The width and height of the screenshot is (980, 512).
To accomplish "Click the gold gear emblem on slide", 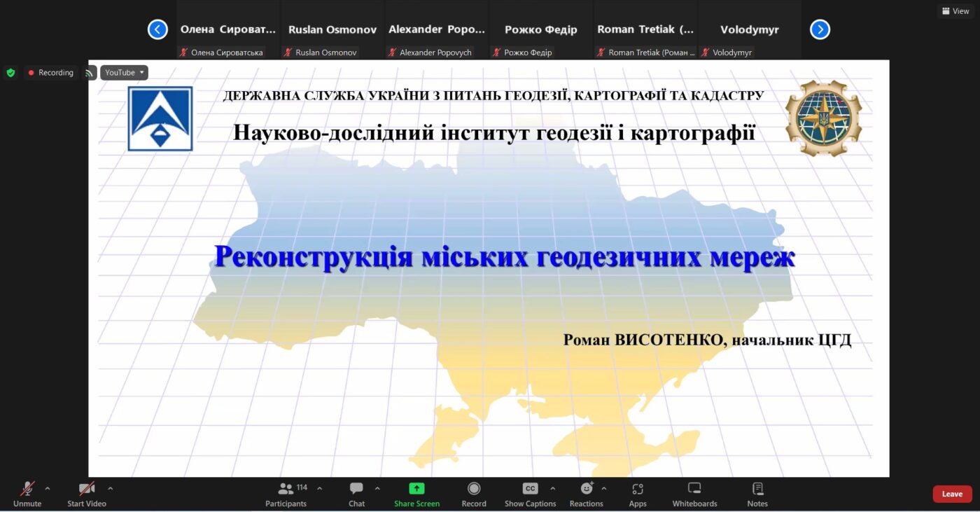I will click(x=823, y=118).
